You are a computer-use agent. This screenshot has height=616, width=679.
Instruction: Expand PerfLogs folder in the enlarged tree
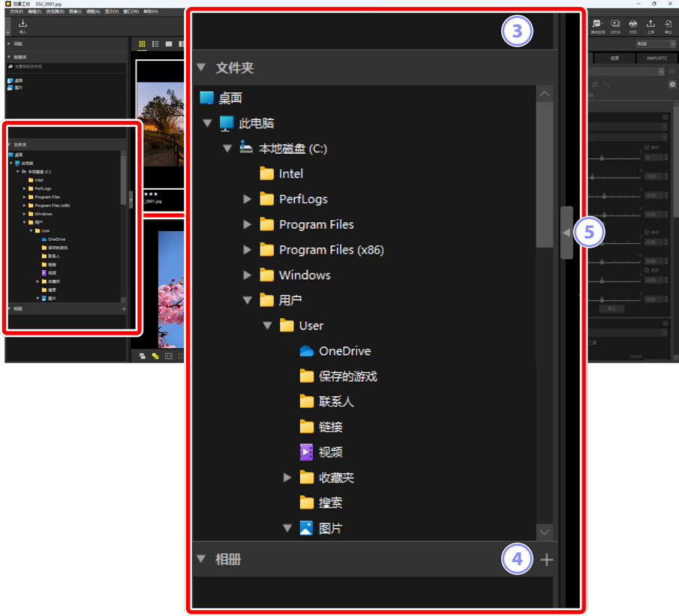(x=248, y=200)
